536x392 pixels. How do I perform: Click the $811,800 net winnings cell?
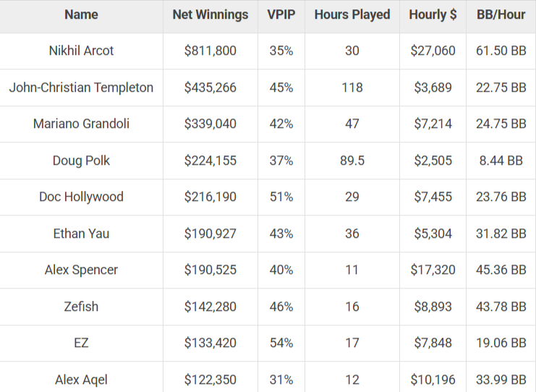(210, 51)
